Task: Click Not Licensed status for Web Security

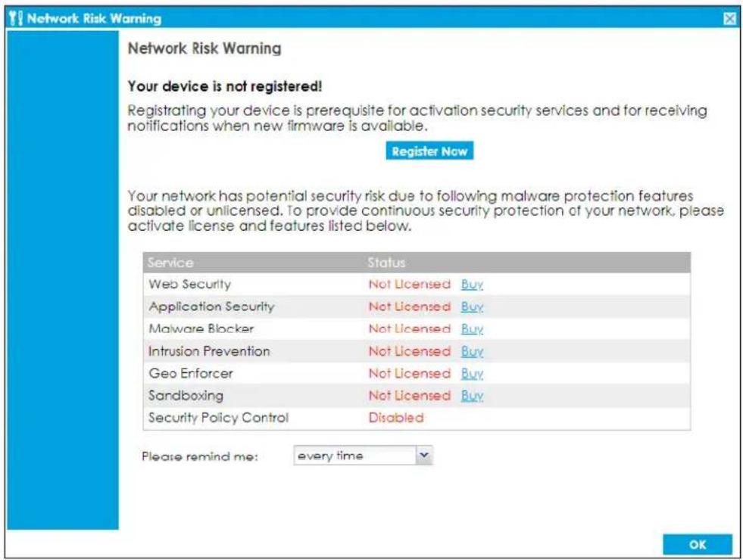Action: (x=410, y=284)
